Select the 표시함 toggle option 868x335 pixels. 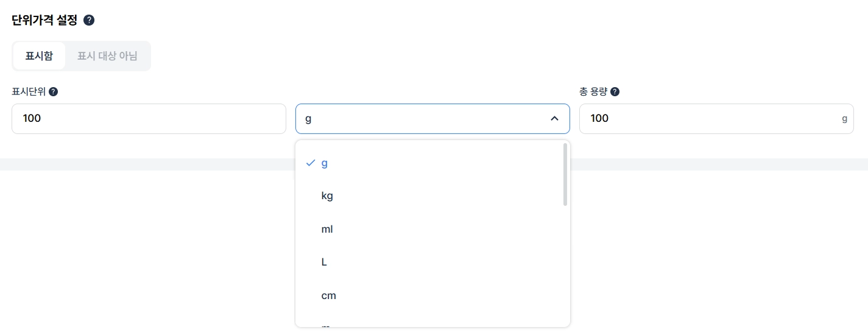point(39,56)
